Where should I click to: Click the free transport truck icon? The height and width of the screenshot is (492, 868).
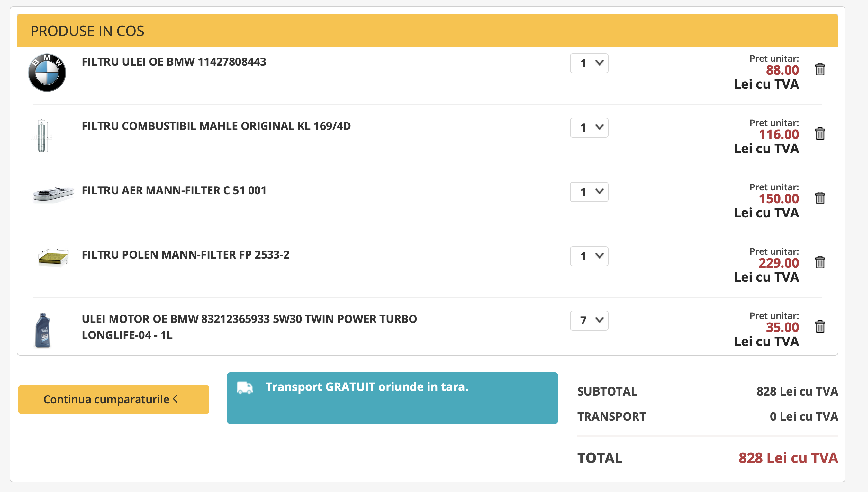pos(245,387)
